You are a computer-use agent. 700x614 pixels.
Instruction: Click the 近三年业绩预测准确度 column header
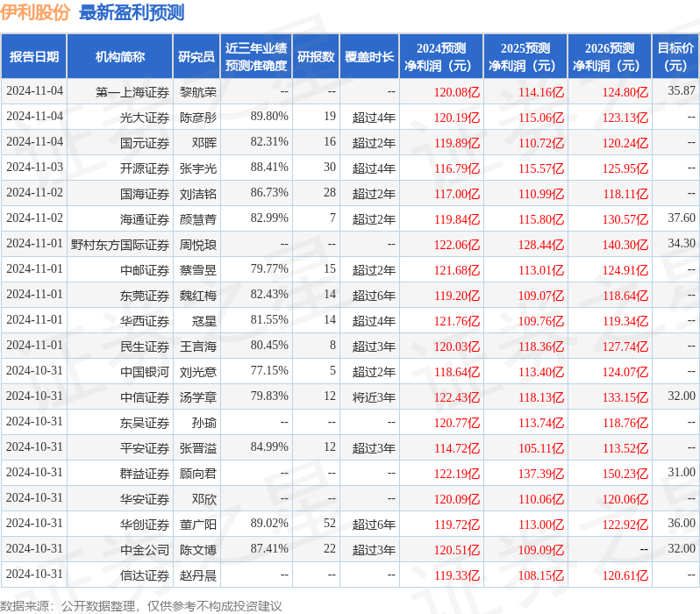(256, 57)
